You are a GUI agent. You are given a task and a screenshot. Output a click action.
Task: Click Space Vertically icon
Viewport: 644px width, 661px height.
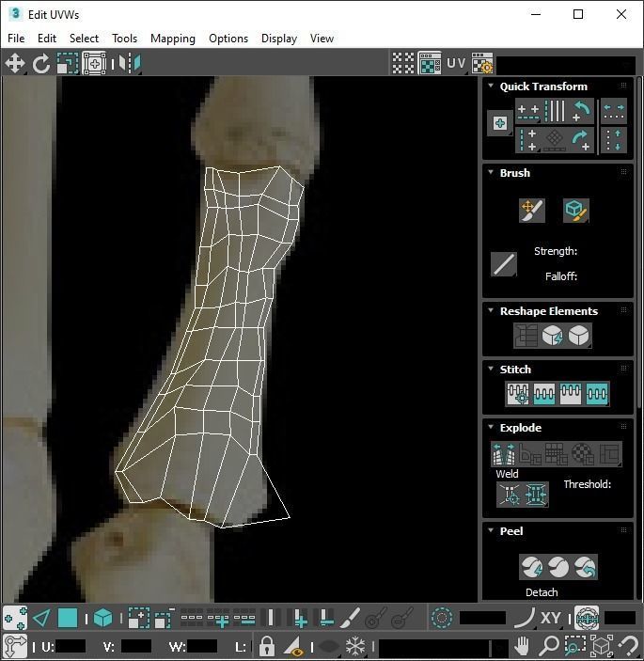pos(614,140)
